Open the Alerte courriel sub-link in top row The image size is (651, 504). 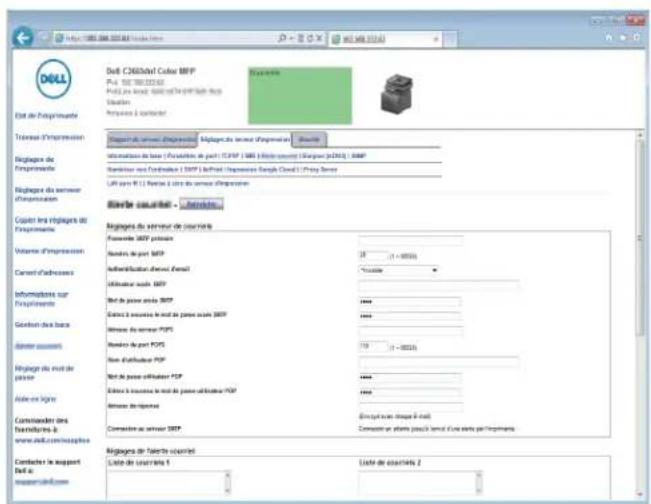click(x=279, y=156)
